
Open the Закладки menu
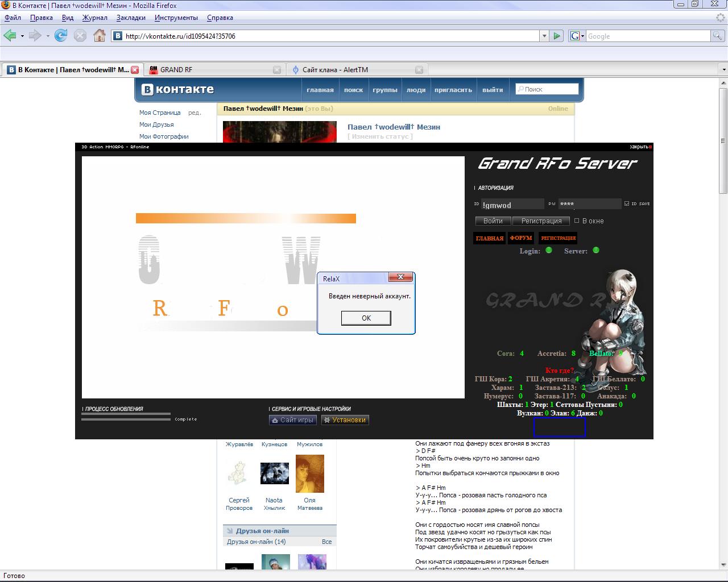click(x=131, y=18)
